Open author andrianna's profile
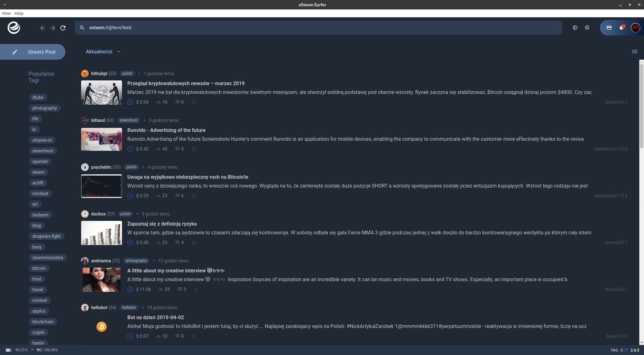644x355 pixels. [101, 261]
